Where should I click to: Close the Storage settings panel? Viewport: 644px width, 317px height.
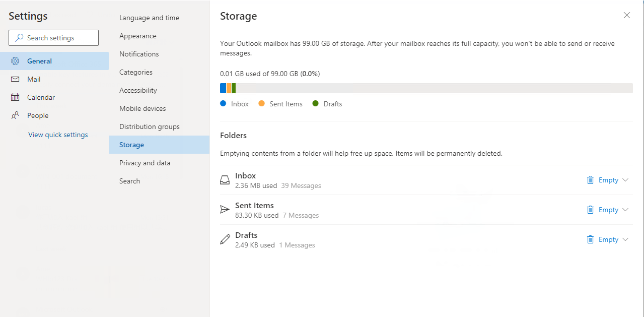point(627,15)
